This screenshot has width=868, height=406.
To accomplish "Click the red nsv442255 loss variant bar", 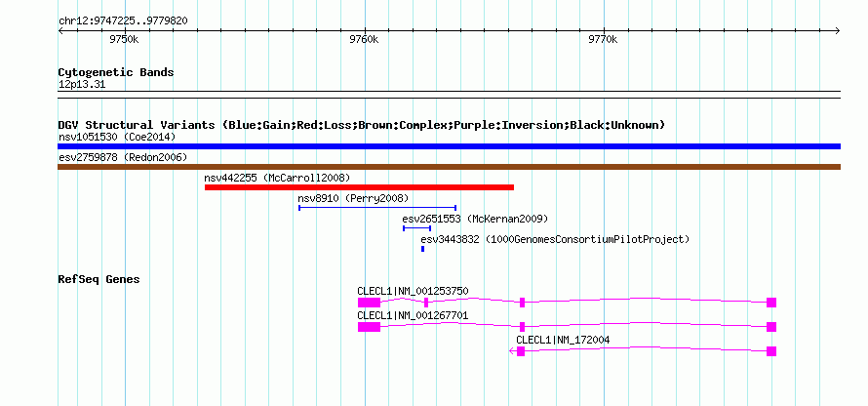I will (x=359, y=187).
